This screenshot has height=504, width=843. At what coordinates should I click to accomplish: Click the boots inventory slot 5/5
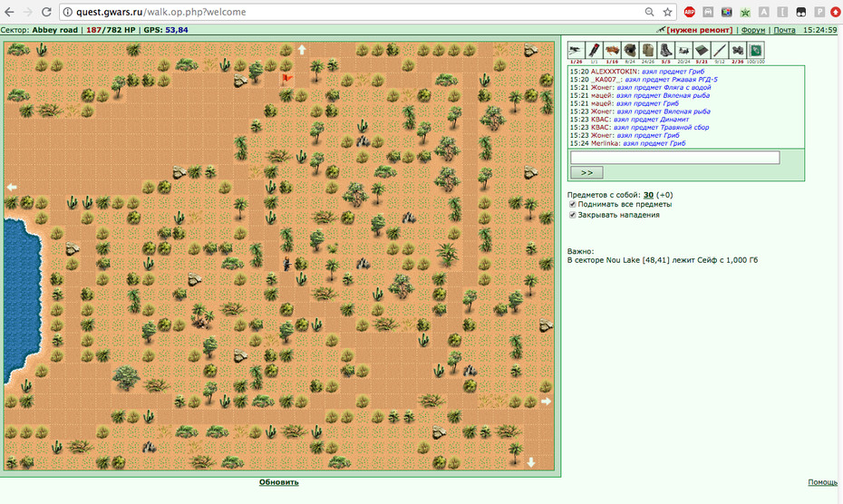(x=665, y=51)
